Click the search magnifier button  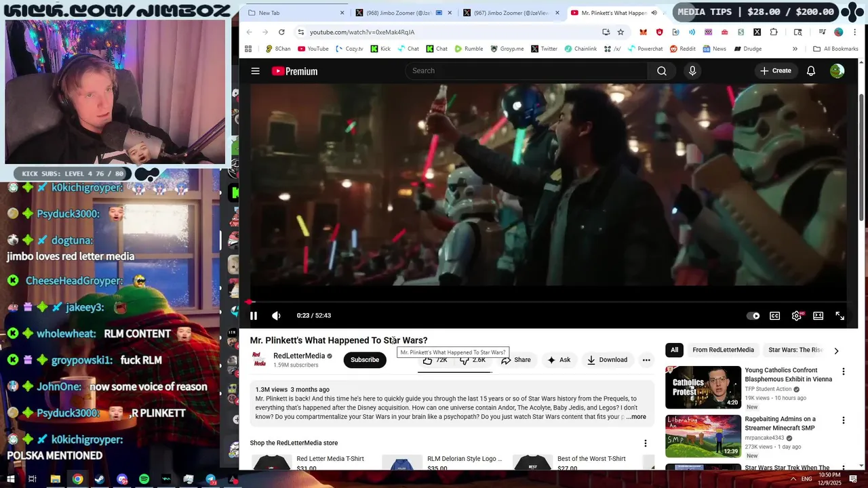662,71
